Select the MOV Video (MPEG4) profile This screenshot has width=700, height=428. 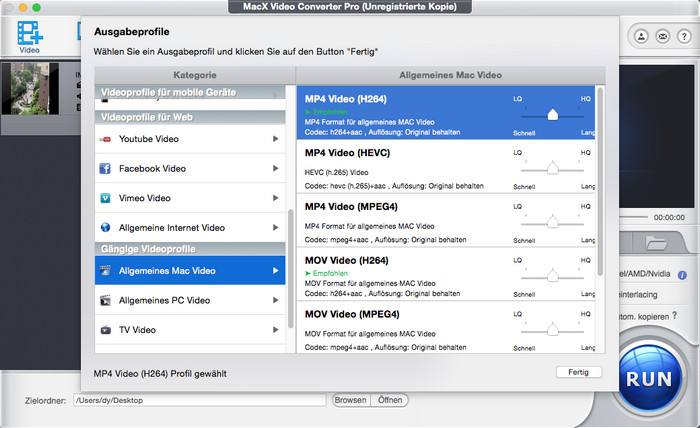(x=446, y=328)
